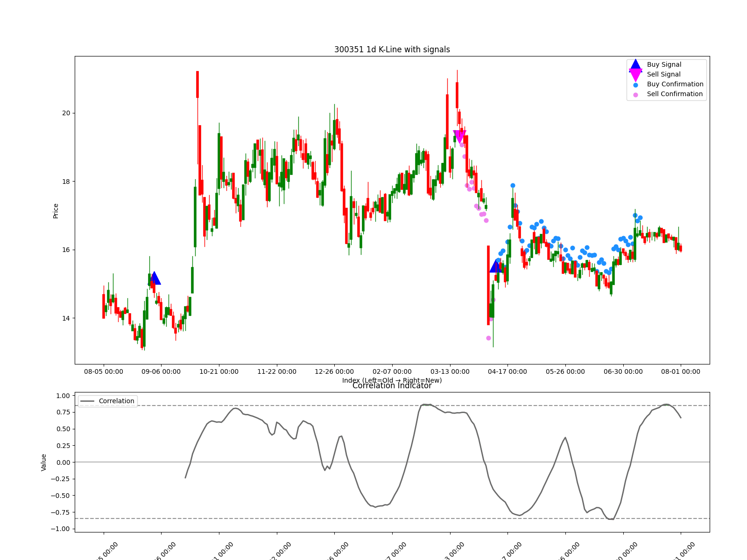Click the 'Sell Signal' legend label
Viewport: 747px width, 560px height.
pyautogui.click(x=663, y=74)
